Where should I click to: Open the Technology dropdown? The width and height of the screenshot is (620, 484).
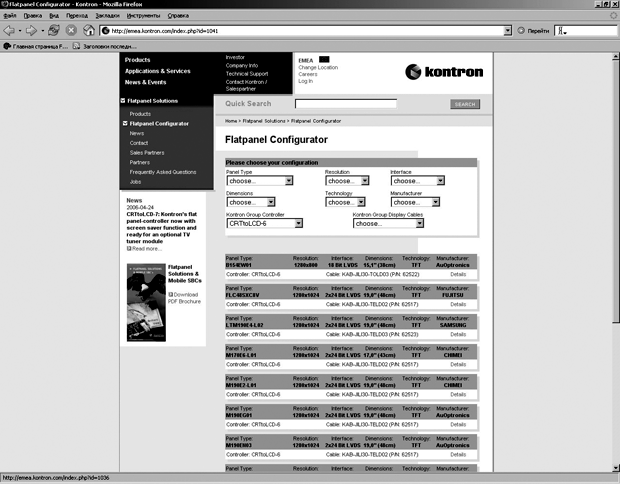(345, 202)
